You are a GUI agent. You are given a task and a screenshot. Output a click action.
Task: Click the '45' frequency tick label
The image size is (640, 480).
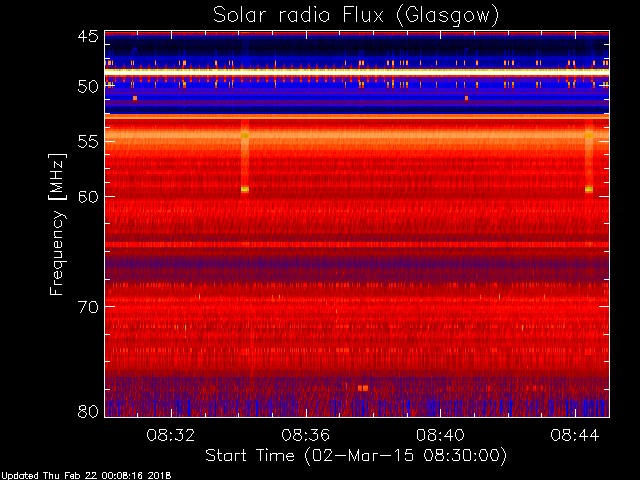88,37
